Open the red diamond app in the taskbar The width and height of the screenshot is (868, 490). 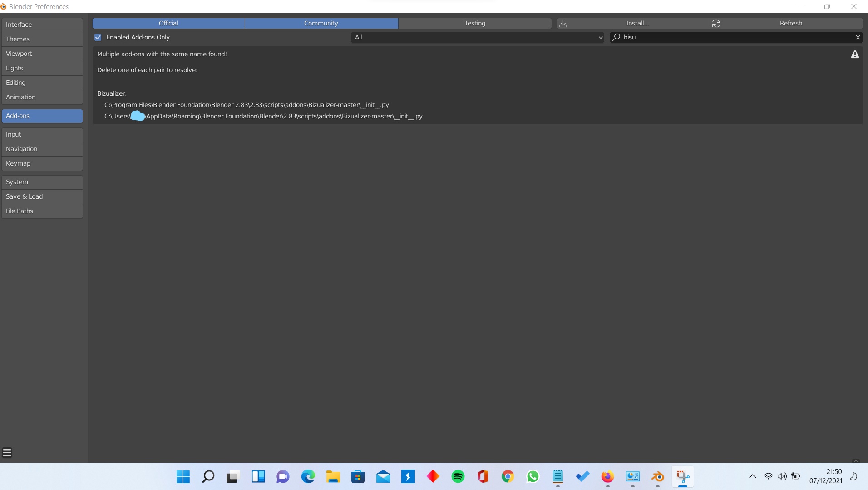click(433, 476)
